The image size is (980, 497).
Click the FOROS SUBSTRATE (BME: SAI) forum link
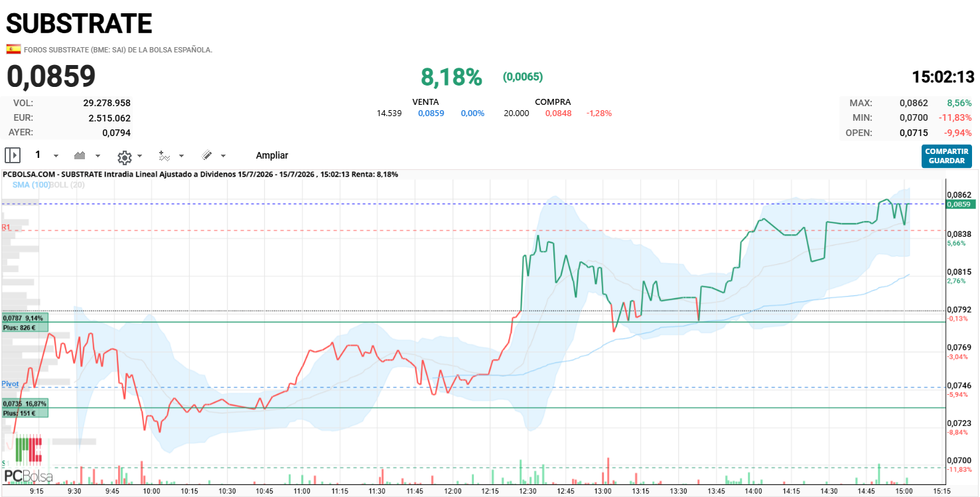point(118,50)
